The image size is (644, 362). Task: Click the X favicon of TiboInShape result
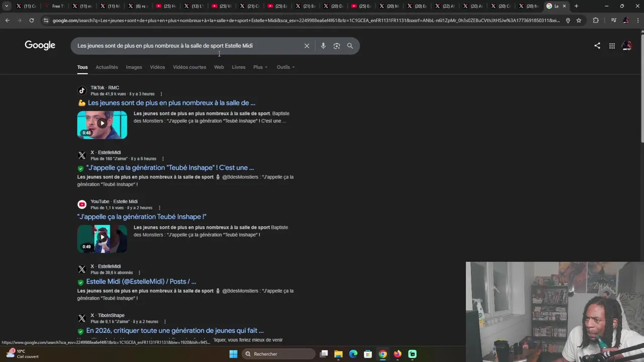pos(82,318)
